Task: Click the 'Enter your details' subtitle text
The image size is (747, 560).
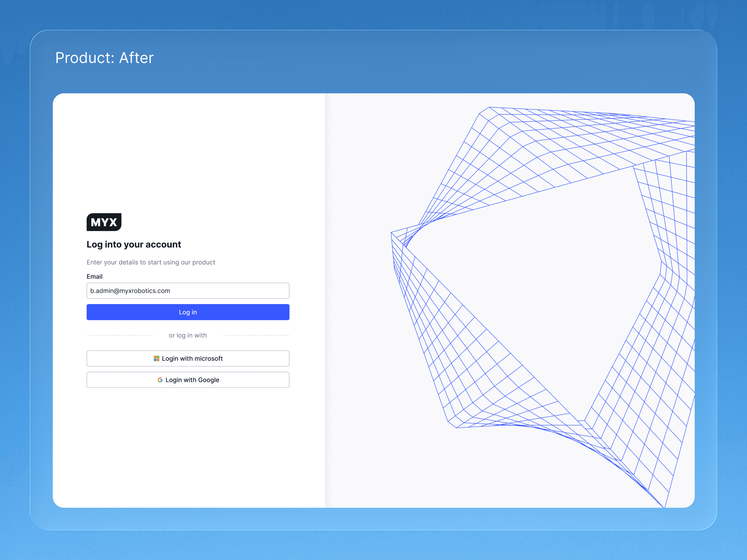Action: click(x=151, y=262)
